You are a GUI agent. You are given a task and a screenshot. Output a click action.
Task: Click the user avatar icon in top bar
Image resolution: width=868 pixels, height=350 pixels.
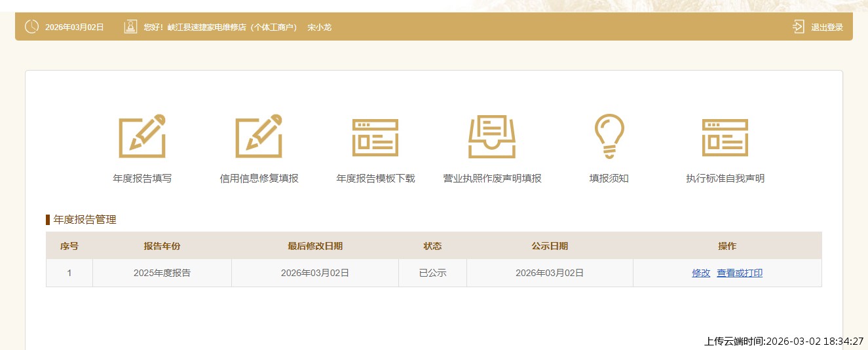[x=130, y=27]
